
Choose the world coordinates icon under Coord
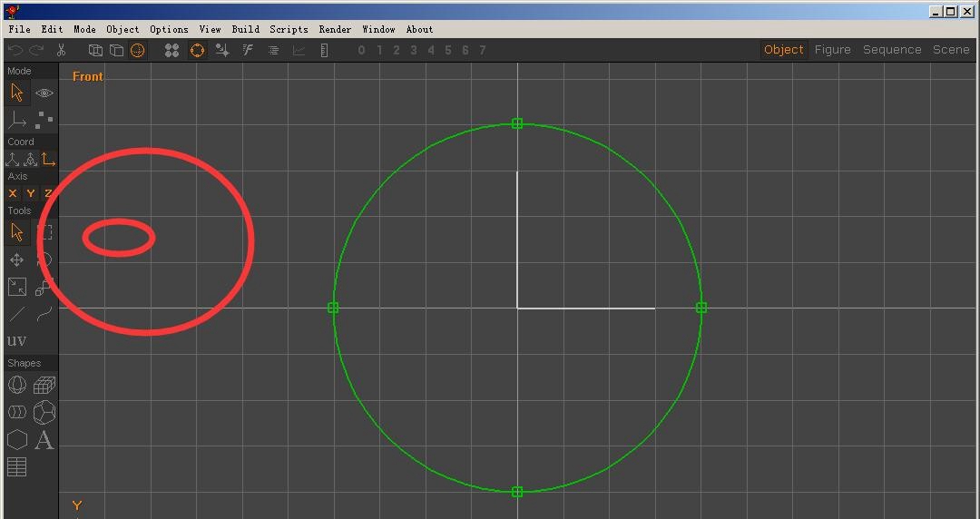[x=13, y=160]
